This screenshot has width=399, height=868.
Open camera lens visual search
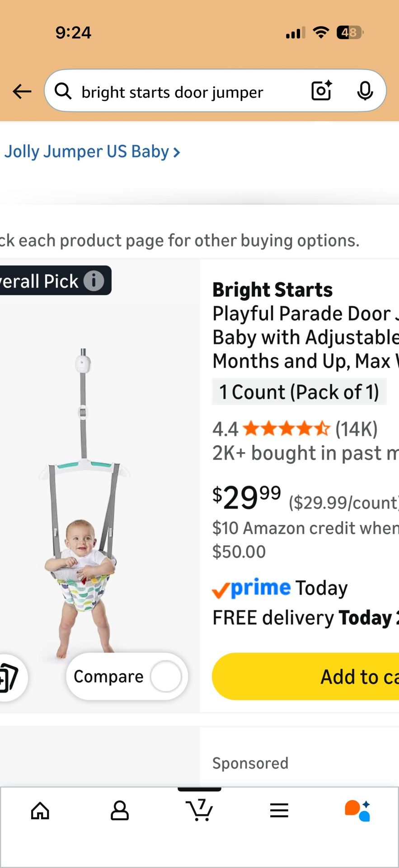(x=322, y=91)
